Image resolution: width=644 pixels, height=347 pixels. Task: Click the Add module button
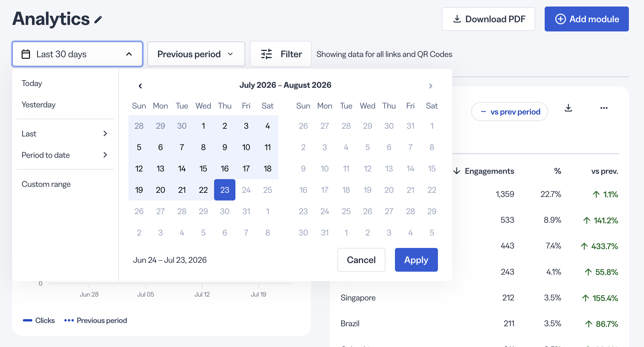[x=586, y=19]
